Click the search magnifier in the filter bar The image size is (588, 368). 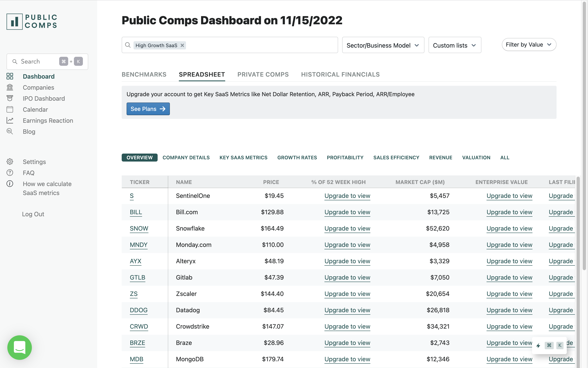128,45
